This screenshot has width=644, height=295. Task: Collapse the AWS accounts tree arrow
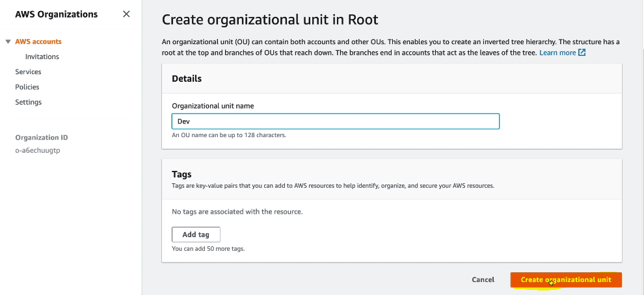tap(8, 42)
